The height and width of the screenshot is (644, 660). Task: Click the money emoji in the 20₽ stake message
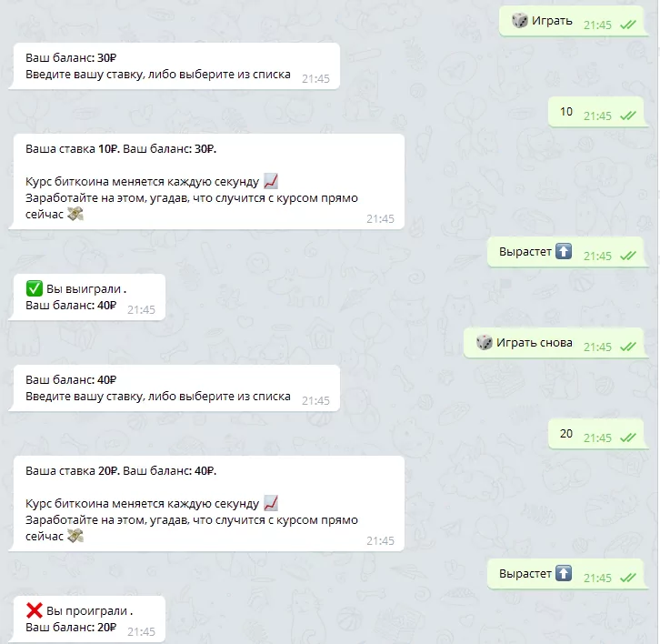click(x=75, y=536)
